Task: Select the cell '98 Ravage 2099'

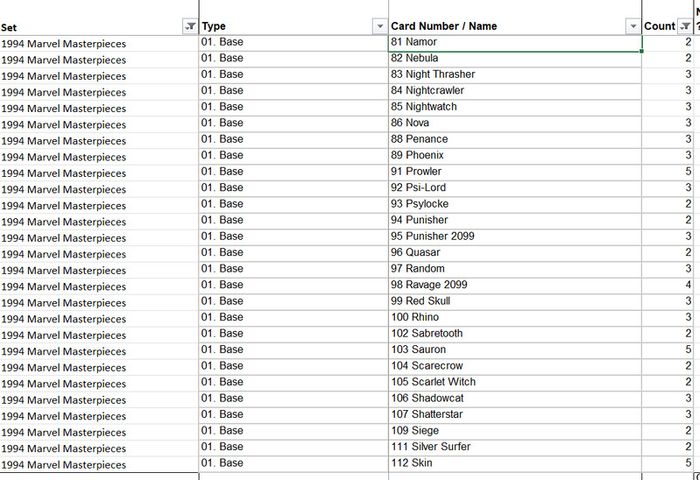Action: coord(515,286)
